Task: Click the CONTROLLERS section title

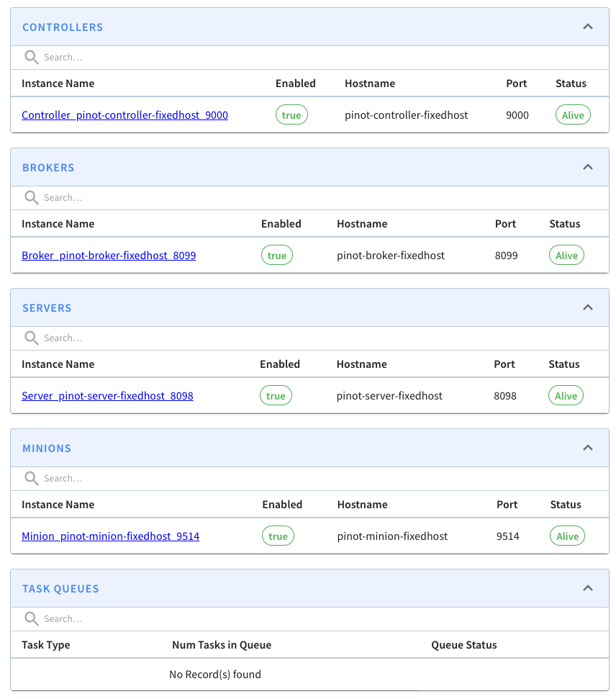Action: point(63,27)
